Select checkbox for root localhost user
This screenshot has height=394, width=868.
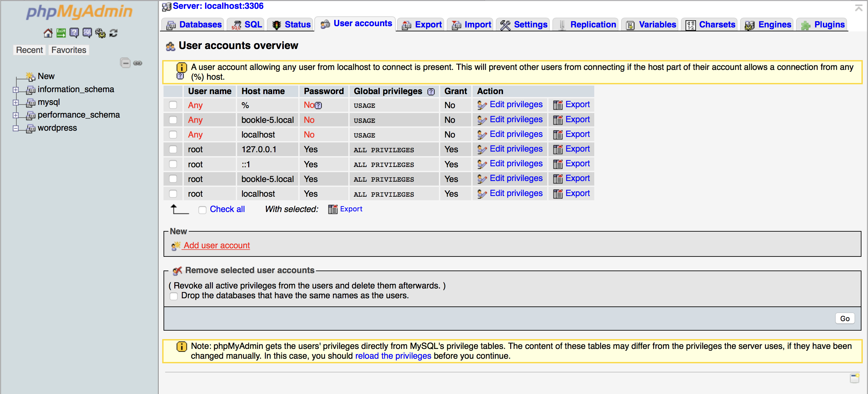[173, 194]
